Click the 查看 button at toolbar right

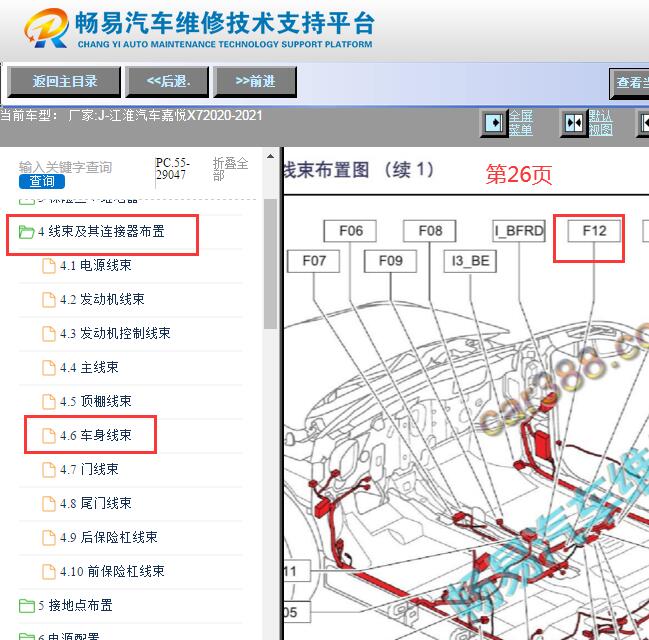click(629, 82)
